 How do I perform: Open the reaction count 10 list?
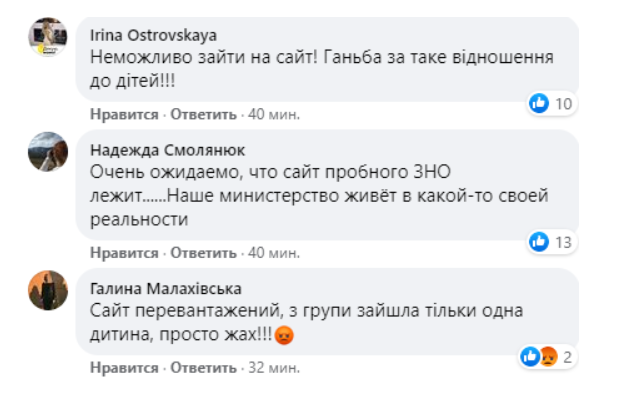564,104
